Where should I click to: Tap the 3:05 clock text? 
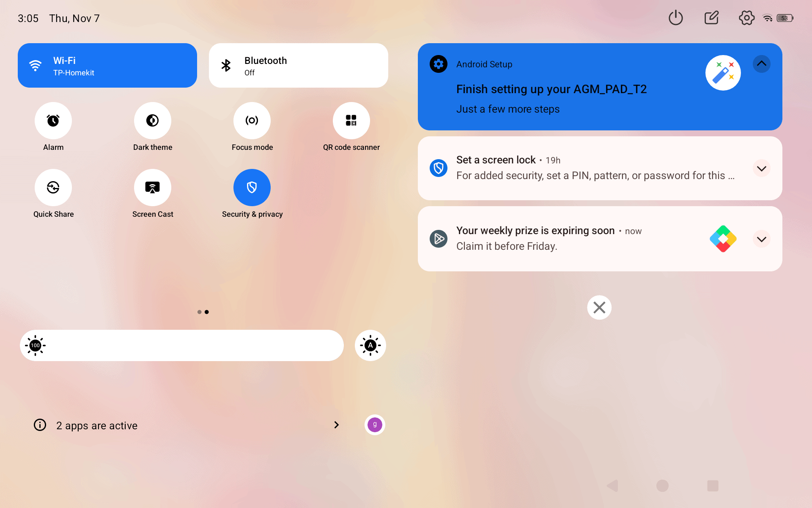28,18
